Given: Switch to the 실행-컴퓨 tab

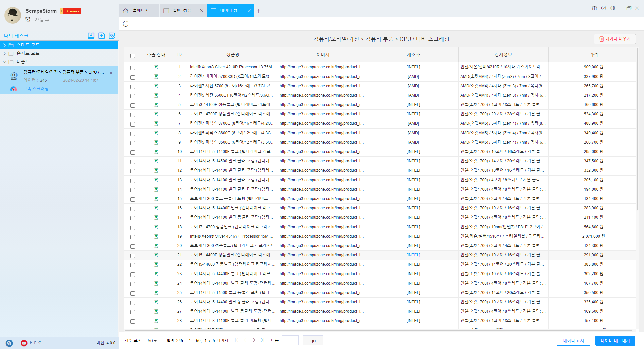Looking at the screenshot, I should click(183, 11).
